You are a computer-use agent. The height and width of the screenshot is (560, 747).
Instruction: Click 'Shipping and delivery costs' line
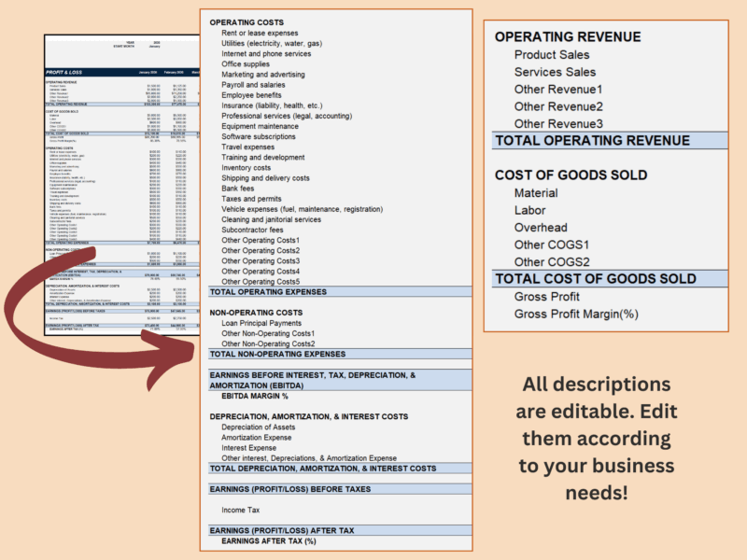tap(265, 178)
